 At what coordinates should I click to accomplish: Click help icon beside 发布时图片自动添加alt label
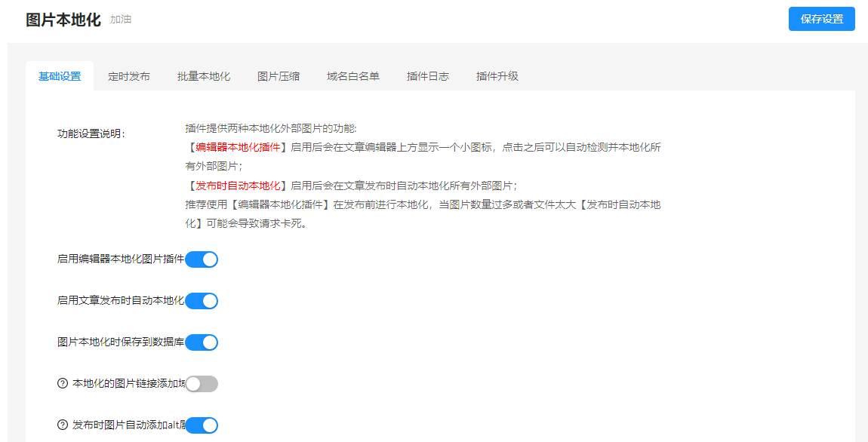pyautogui.click(x=63, y=425)
